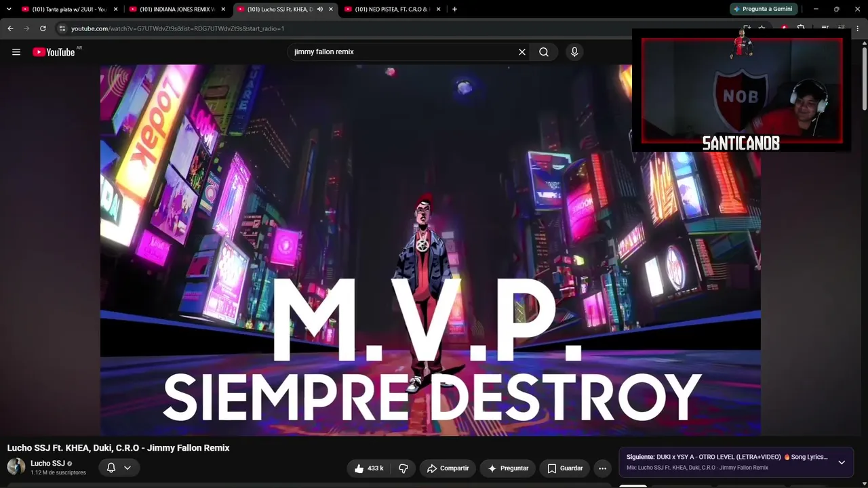Image resolution: width=868 pixels, height=488 pixels.
Task: Open the tab search dropdown arrow
Action: [9, 9]
